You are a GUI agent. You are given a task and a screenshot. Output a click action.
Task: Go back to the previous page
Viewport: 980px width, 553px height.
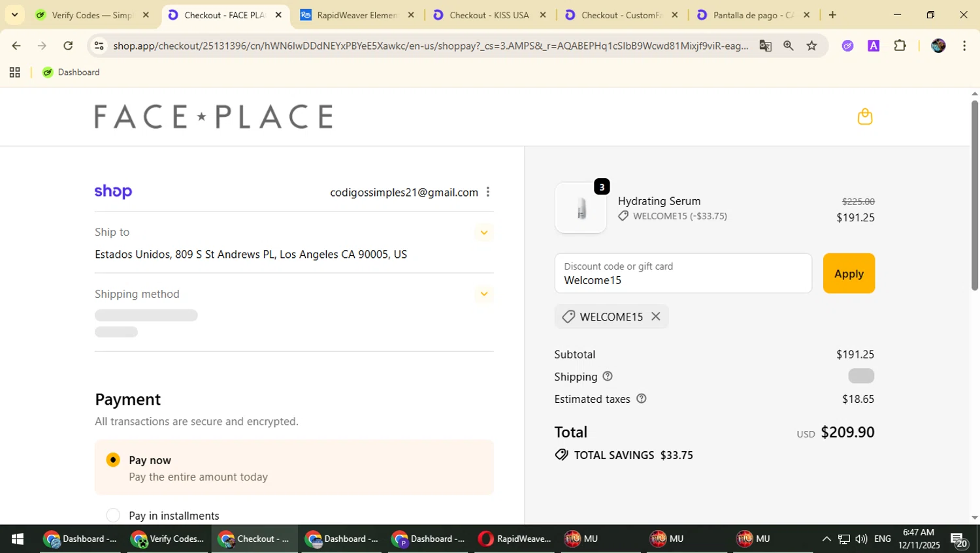16,46
